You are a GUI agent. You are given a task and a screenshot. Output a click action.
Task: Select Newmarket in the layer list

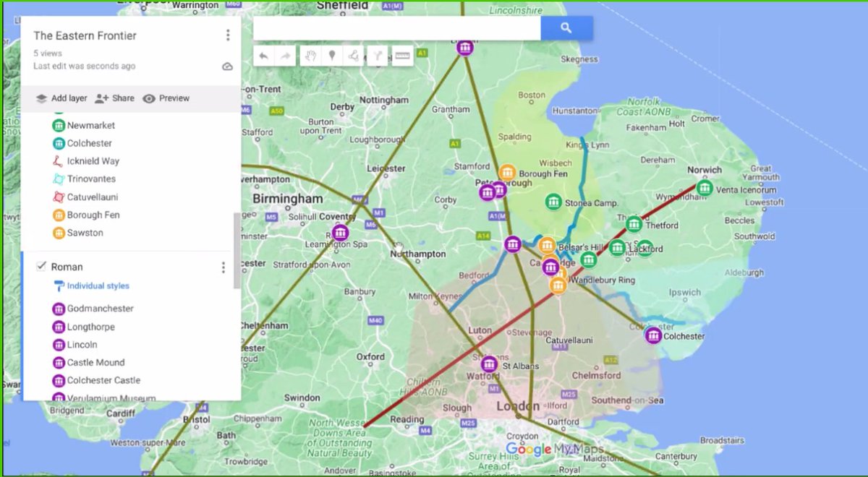91,125
